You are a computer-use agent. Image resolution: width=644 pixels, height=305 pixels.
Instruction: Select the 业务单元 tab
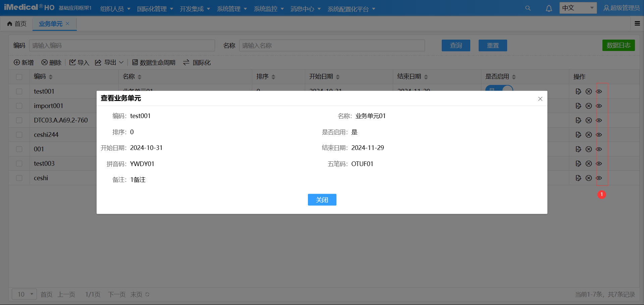[51, 23]
